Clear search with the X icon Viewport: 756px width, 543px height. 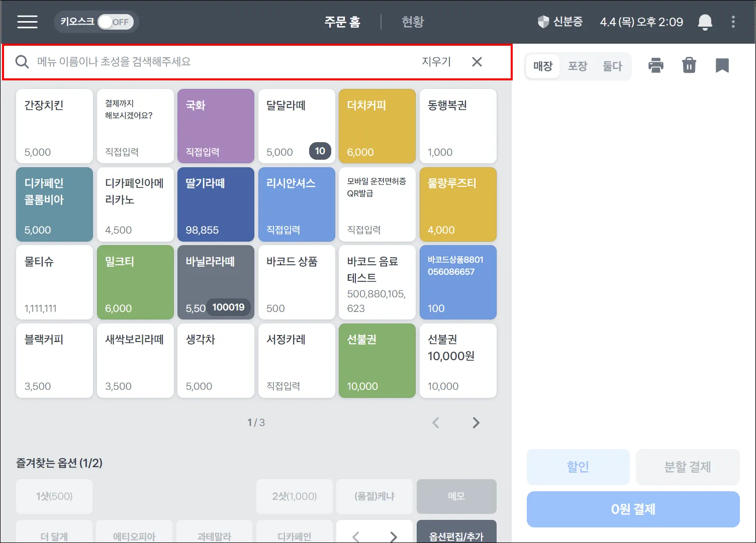coord(477,62)
